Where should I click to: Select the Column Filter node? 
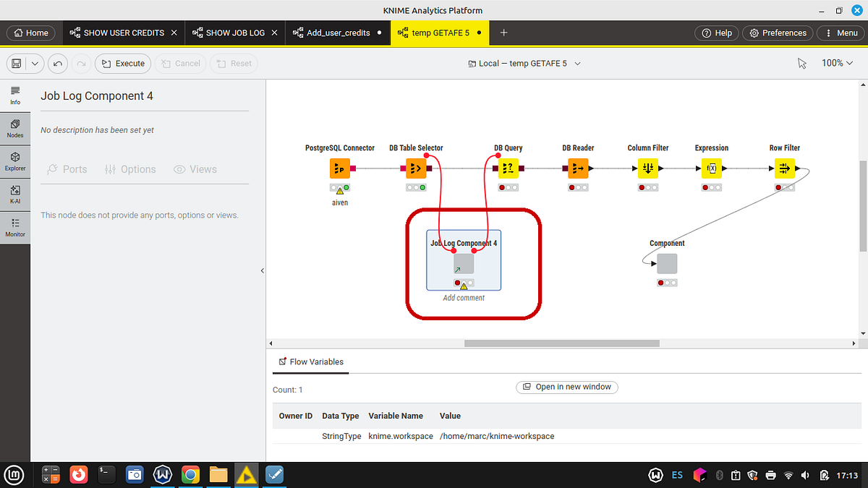pos(648,168)
